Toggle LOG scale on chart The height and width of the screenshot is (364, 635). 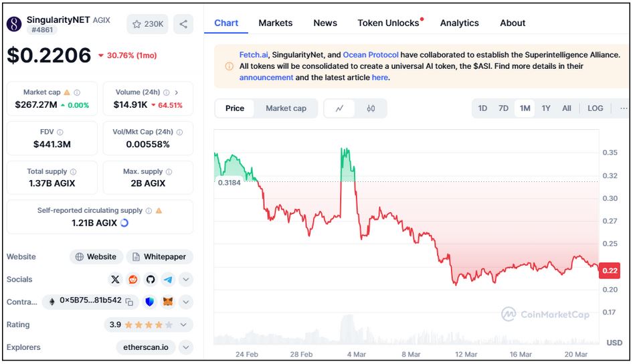click(x=596, y=108)
